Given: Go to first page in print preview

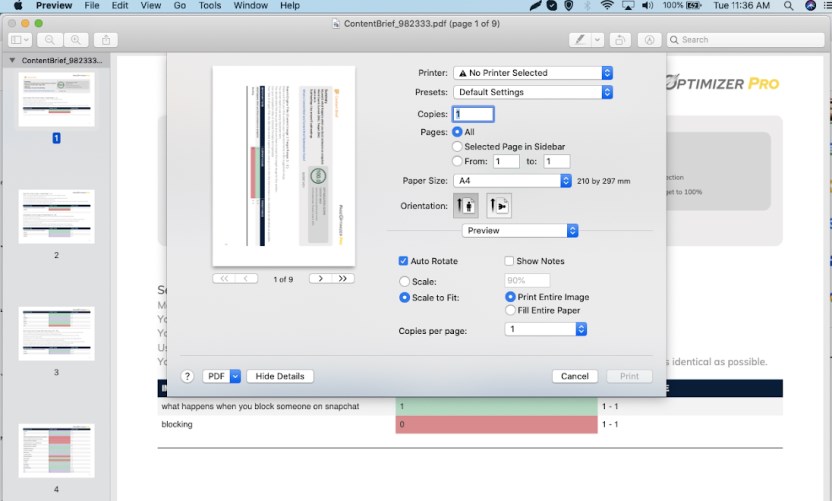Looking at the screenshot, I should (x=223, y=279).
